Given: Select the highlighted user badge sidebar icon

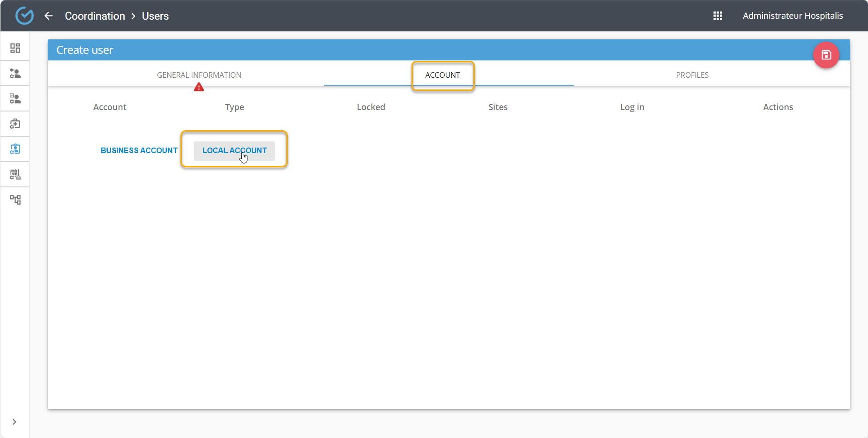Looking at the screenshot, I should 15,149.
